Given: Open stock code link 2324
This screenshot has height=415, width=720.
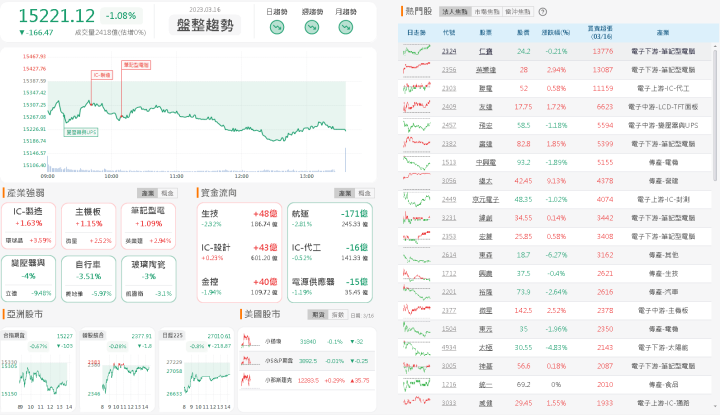Looking at the screenshot, I should (x=449, y=51).
